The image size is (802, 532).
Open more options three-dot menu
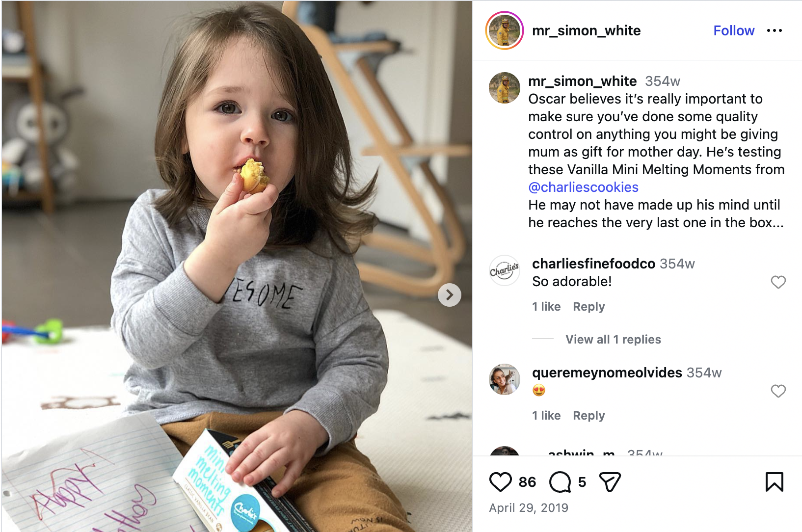(775, 30)
